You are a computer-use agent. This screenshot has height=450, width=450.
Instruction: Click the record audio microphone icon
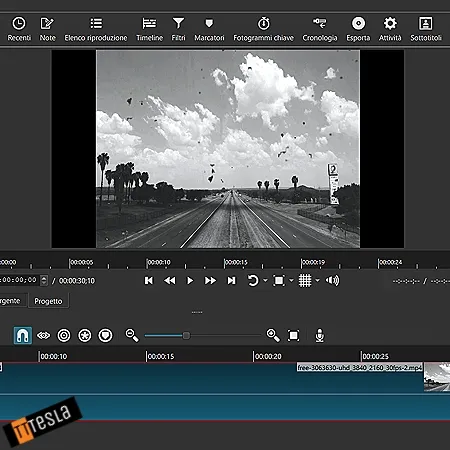[x=320, y=335]
